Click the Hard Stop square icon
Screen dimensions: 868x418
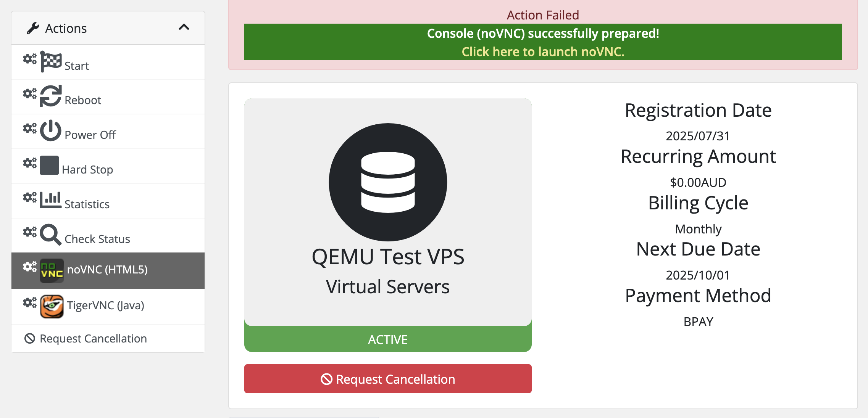point(49,165)
